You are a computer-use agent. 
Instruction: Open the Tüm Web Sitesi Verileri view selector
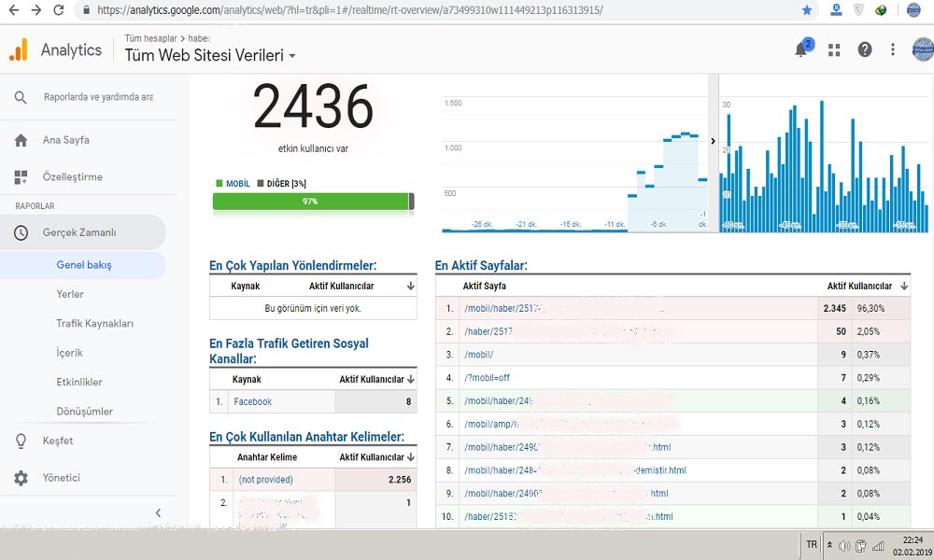pyautogui.click(x=210, y=55)
